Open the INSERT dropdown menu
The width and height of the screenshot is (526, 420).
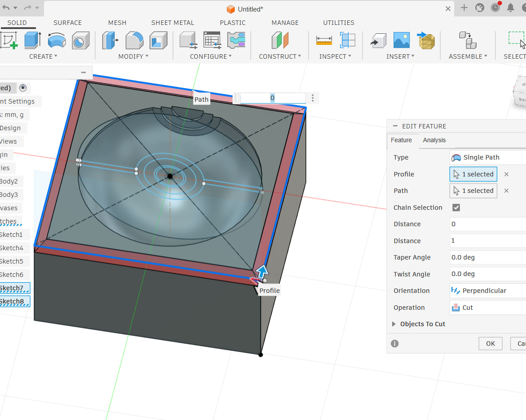pyautogui.click(x=400, y=56)
